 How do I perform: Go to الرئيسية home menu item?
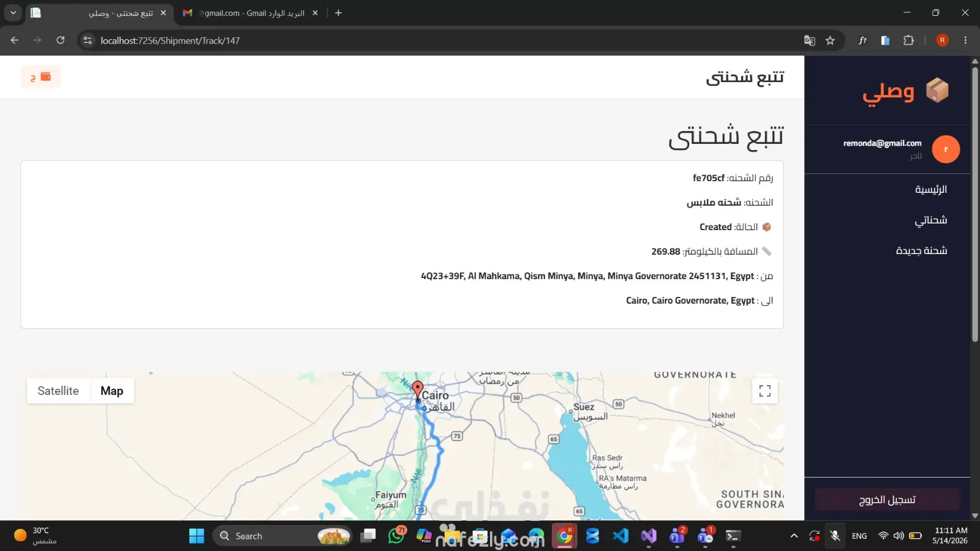click(931, 189)
